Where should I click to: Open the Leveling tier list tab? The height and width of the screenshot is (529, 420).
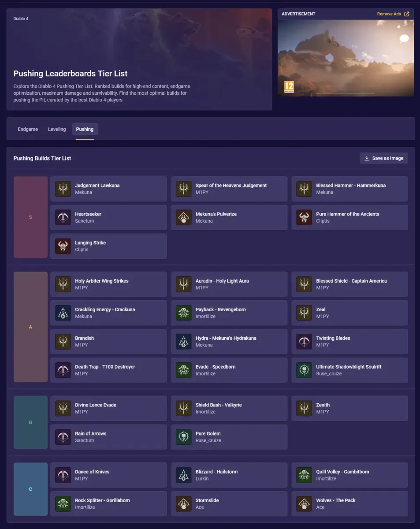[57, 129]
